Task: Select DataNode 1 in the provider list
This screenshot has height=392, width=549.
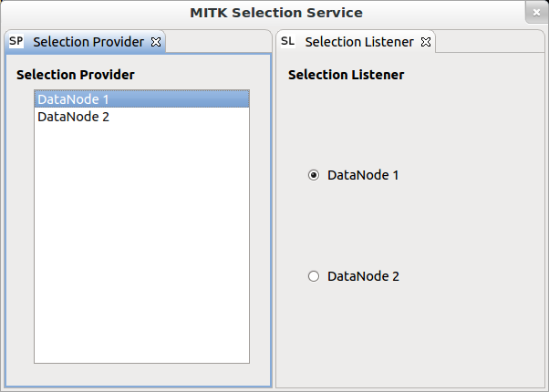Action: point(141,99)
